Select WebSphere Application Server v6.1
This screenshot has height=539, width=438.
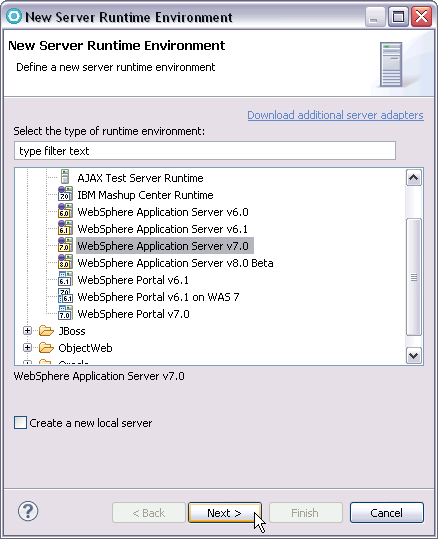pyautogui.click(x=162, y=229)
